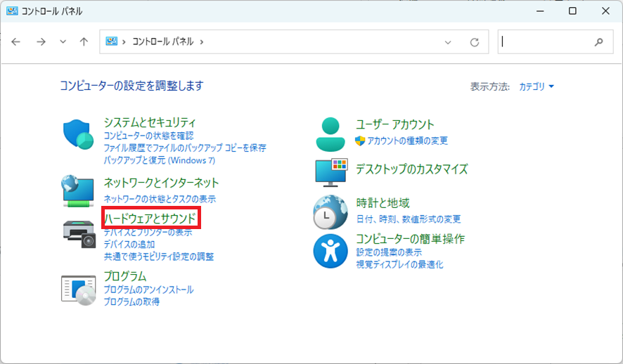This screenshot has height=364, width=623.
Task: Open ネットワークとインターネット category link
Action: pos(161,183)
